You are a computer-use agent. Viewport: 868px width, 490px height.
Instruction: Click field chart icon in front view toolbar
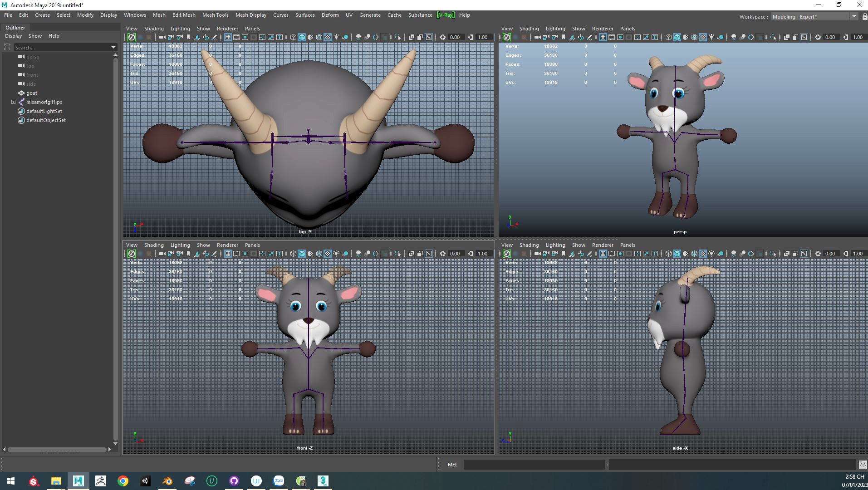pyautogui.click(x=262, y=254)
